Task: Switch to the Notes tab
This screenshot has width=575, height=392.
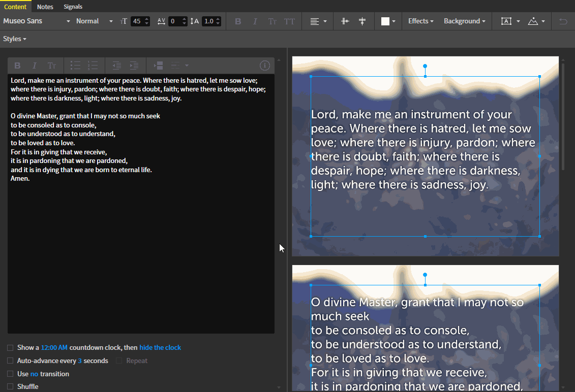Action: pos(45,7)
